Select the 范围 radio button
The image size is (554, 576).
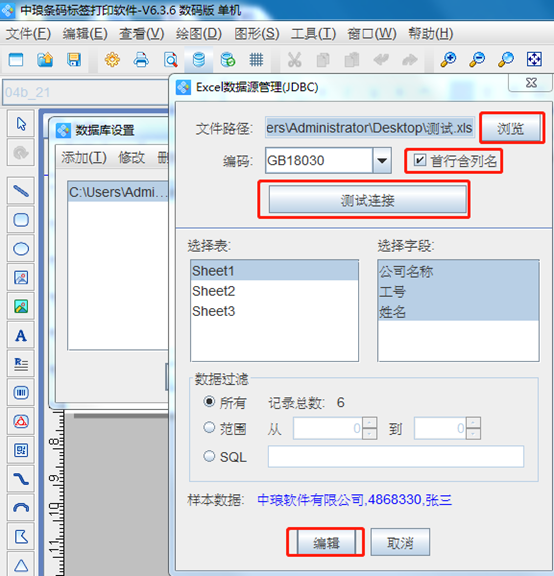pos(209,428)
